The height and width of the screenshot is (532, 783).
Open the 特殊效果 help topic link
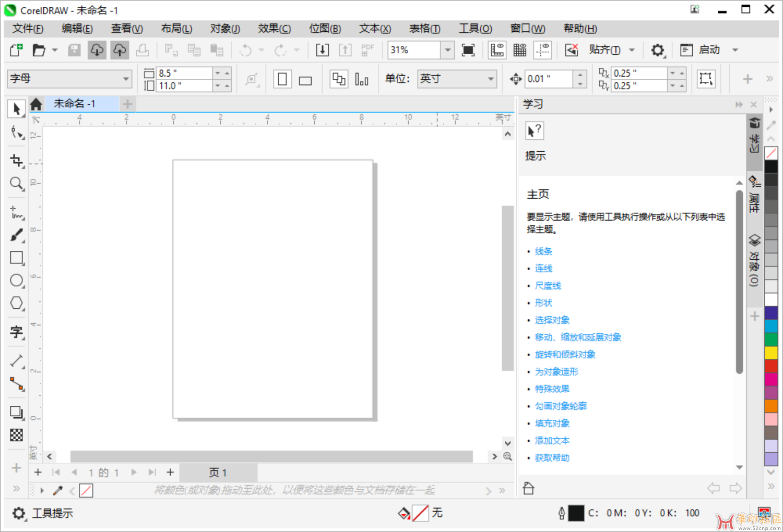[x=552, y=389]
